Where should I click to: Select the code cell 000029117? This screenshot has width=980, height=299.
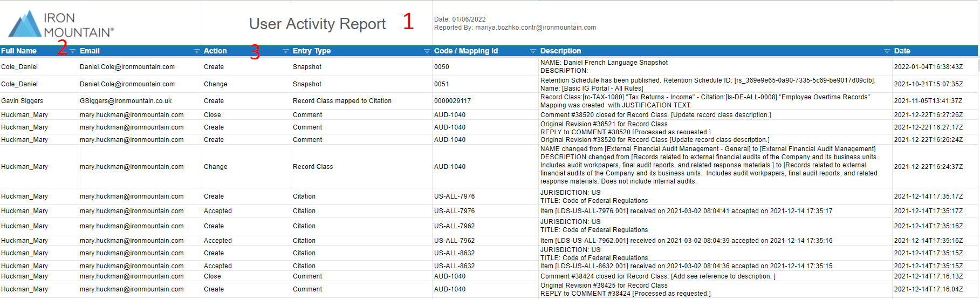pyautogui.click(x=453, y=101)
